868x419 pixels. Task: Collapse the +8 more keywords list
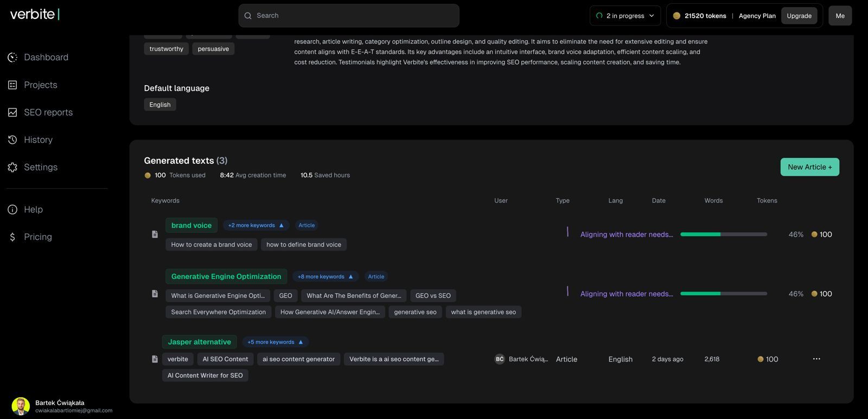(325, 277)
